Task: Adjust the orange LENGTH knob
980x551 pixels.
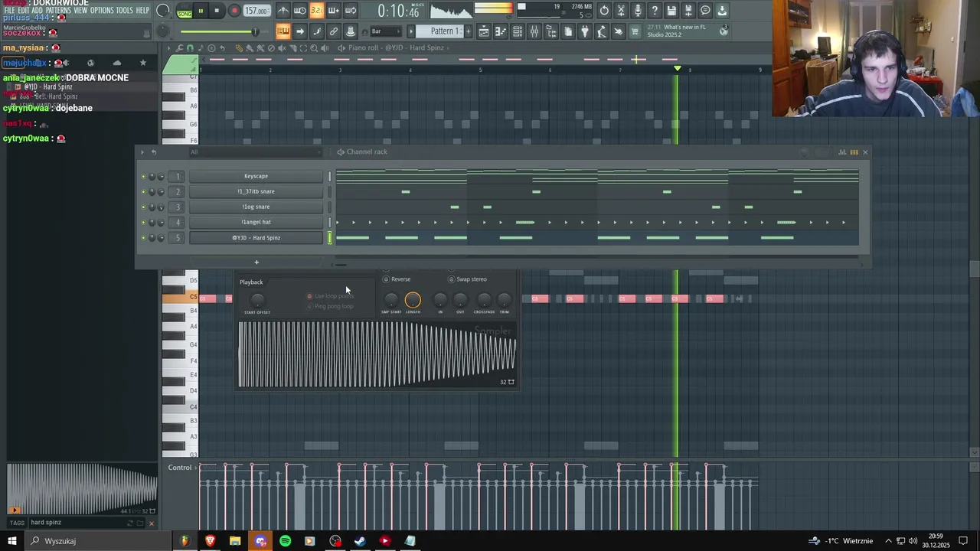Action: tap(413, 300)
